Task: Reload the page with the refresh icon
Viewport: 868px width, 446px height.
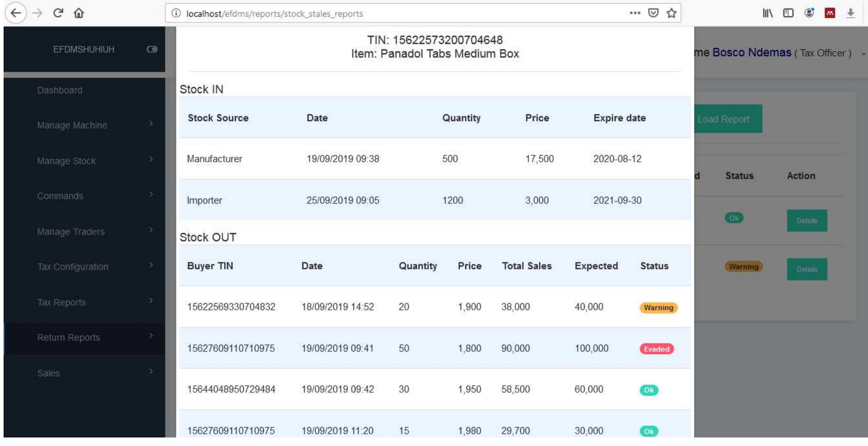Action: 58,13
